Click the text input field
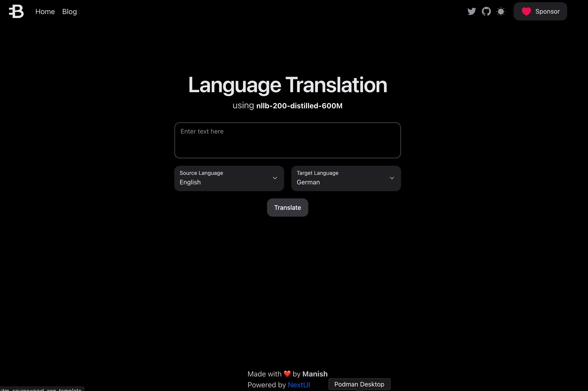This screenshot has width=588, height=391. [x=287, y=140]
